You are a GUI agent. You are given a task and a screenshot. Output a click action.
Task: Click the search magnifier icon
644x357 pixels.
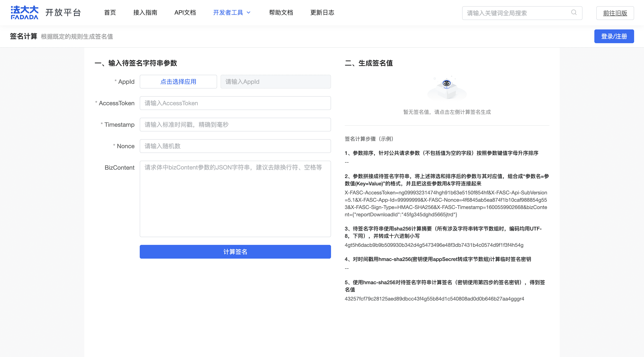point(574,12)
